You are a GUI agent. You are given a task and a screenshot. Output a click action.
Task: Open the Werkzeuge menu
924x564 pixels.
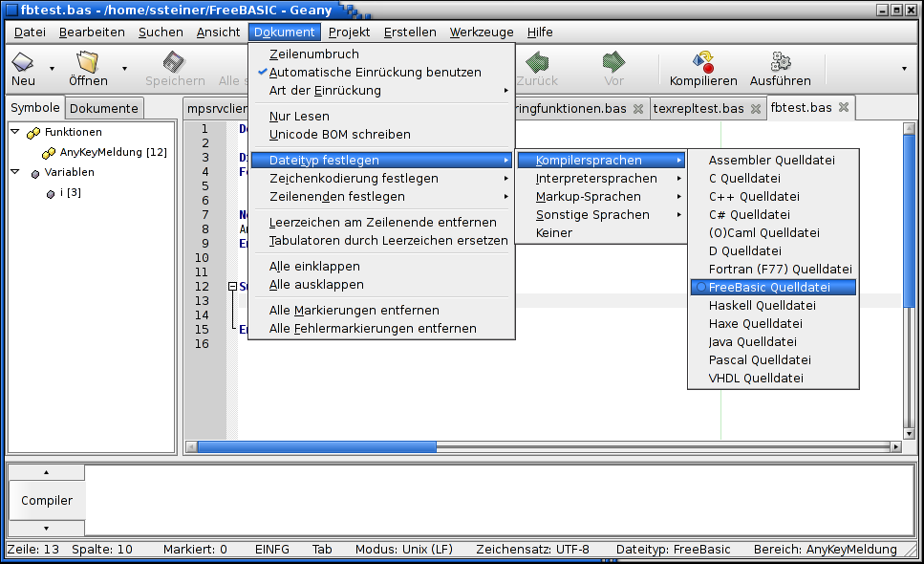[x=482, y=33]
